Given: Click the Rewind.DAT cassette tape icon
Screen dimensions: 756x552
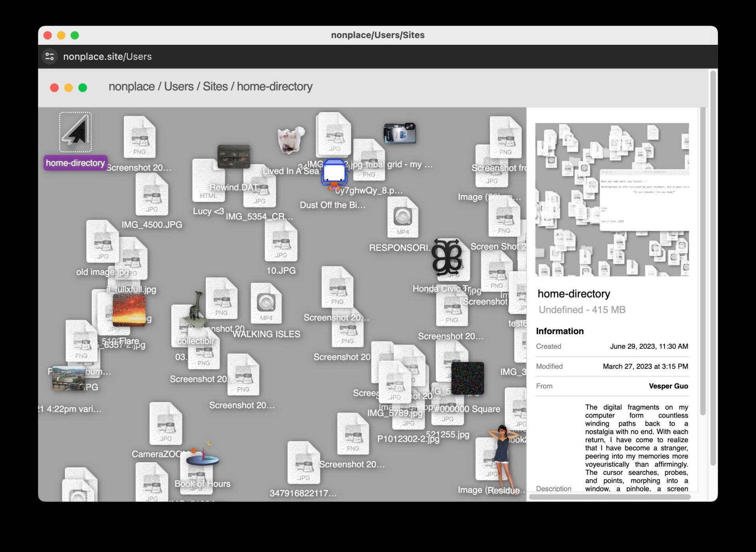Looking at the screenshot, I should pyautogui.click(x=233, y=157).
